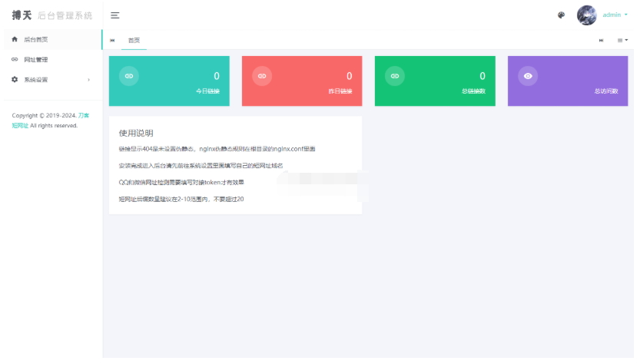Click the link icon on 昨日链接 card
Screen dimensions: 640x364
tap(262, 76)
